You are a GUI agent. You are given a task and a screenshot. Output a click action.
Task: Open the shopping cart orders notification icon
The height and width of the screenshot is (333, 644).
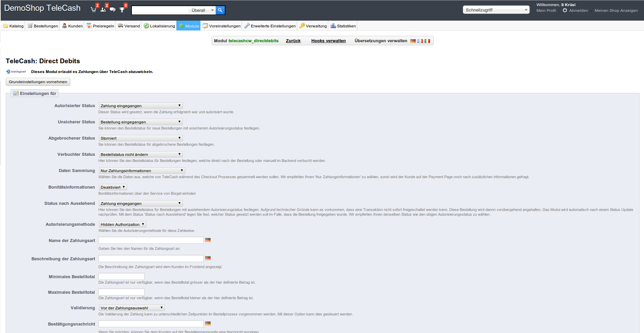(94, 9)
